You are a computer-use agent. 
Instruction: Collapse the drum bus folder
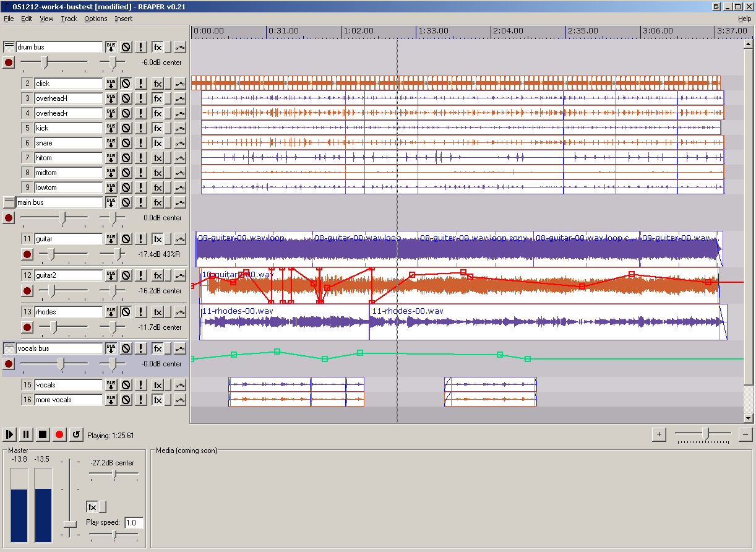(x=9, y=47)
